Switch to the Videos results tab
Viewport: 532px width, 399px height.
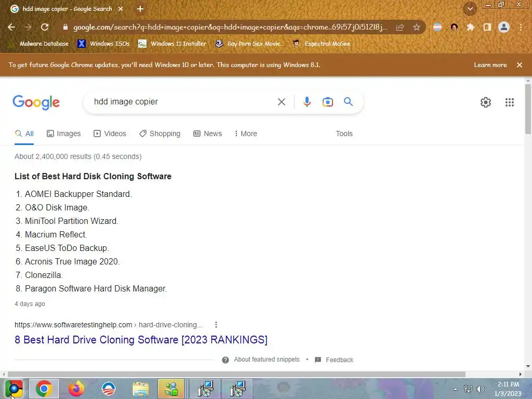110,134
